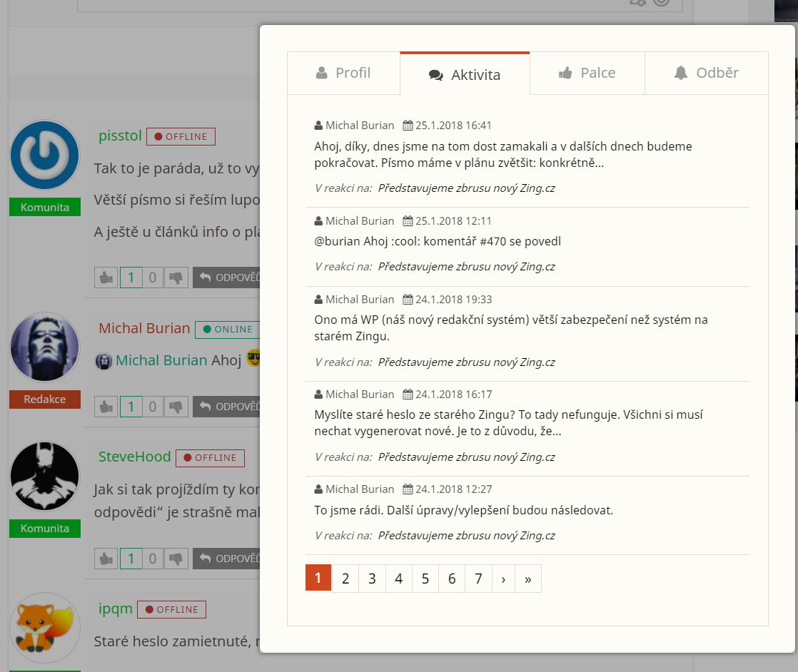
Task: Click thumbs-down icon on pisstol's comment
Action: pyautogui.click(x=176, y=278)
